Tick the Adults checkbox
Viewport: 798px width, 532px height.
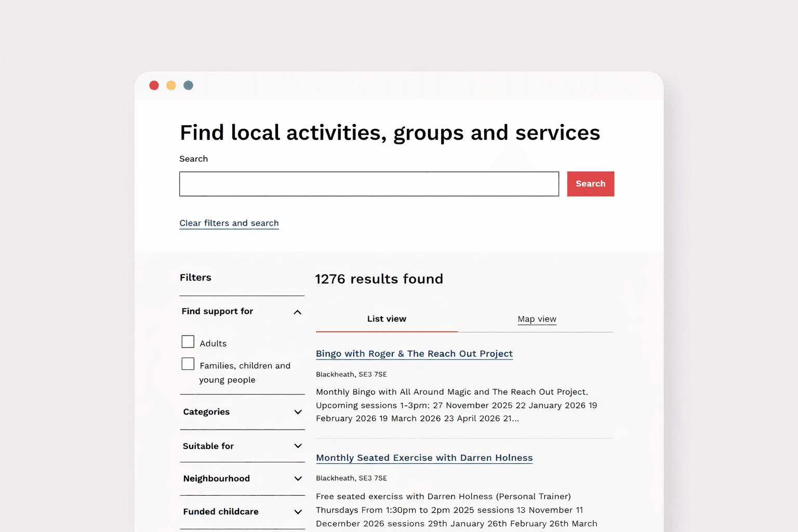188,342
